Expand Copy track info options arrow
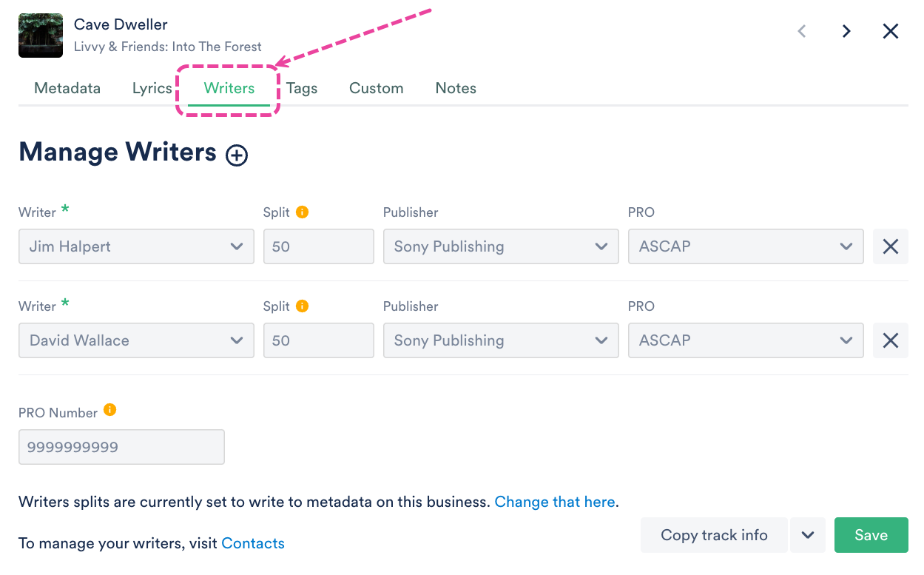 [808, 535]
